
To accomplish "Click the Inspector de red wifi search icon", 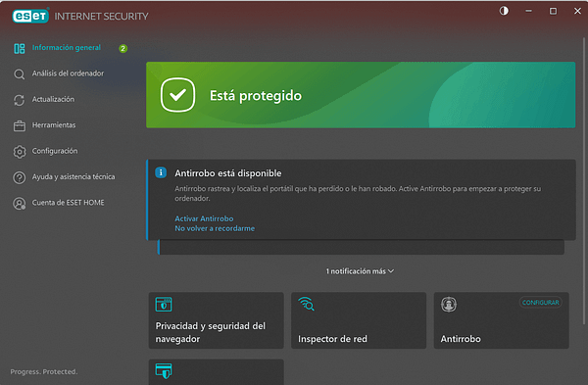I will (306, 304).
